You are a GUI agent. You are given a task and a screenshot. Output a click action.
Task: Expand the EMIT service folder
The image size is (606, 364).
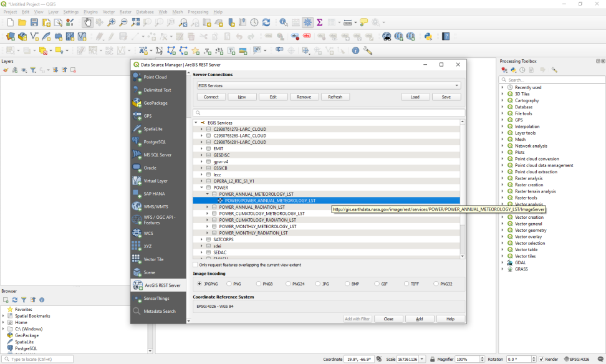click(201, 148)
